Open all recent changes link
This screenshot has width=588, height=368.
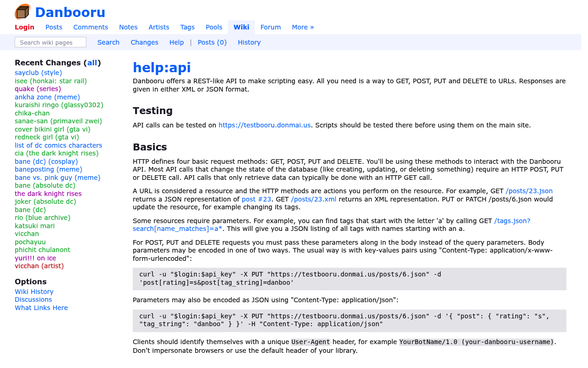[92, 63]
